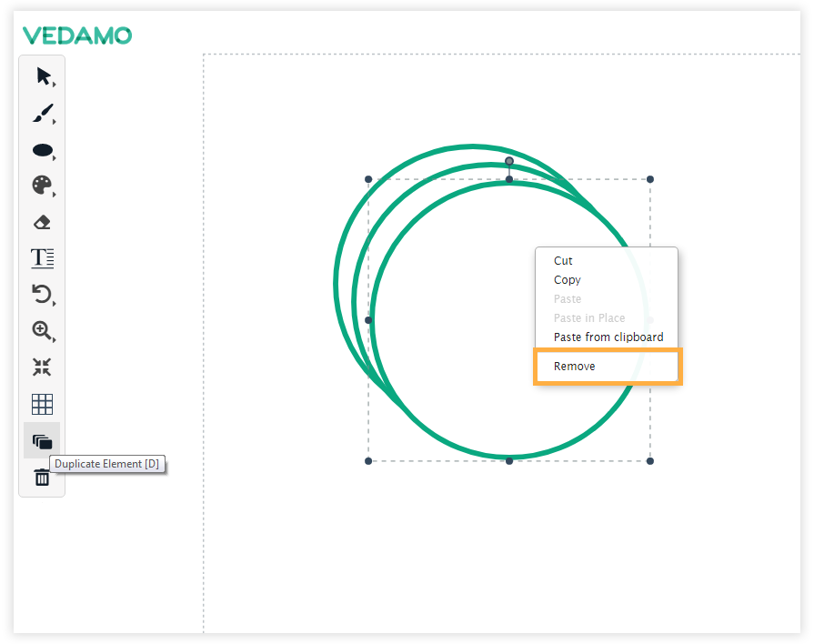Select the text tool
The width and height of the screenshot is (814, 644).
pyautogui.click(x=42, y=257)
